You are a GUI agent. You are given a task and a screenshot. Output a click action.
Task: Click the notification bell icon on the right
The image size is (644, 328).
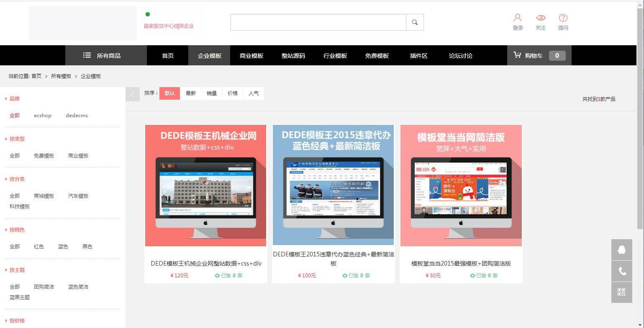(621, 249)
